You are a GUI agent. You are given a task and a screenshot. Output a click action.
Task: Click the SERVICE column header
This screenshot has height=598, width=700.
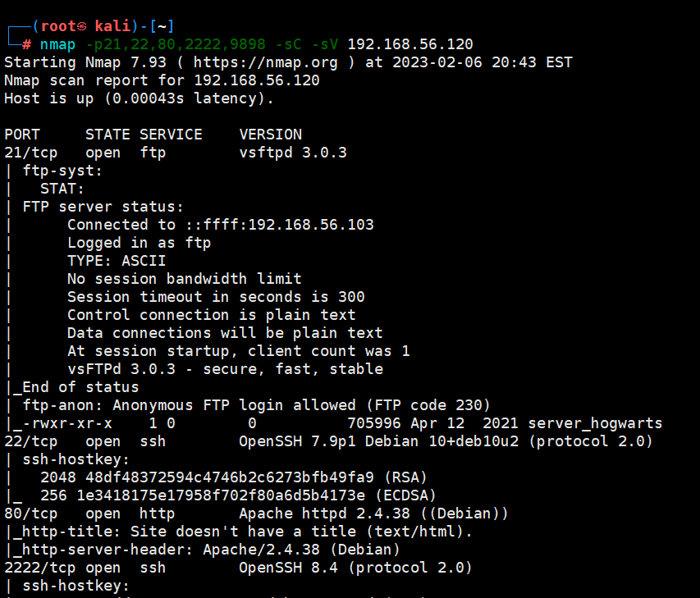[171, 135]
